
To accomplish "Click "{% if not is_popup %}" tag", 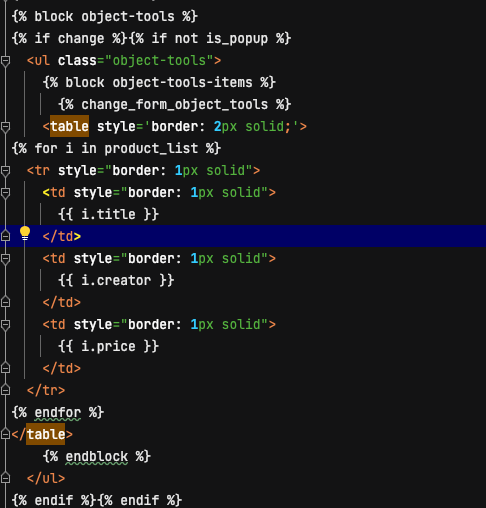I will pyautogui.click(x=210, y=39).
